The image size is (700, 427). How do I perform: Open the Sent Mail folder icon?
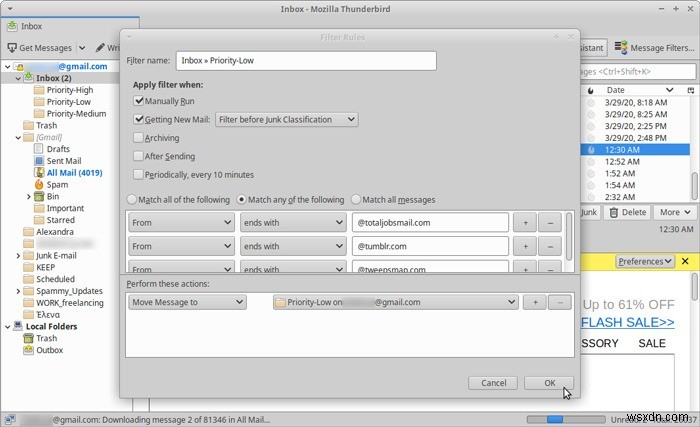(x=39, y=161)
